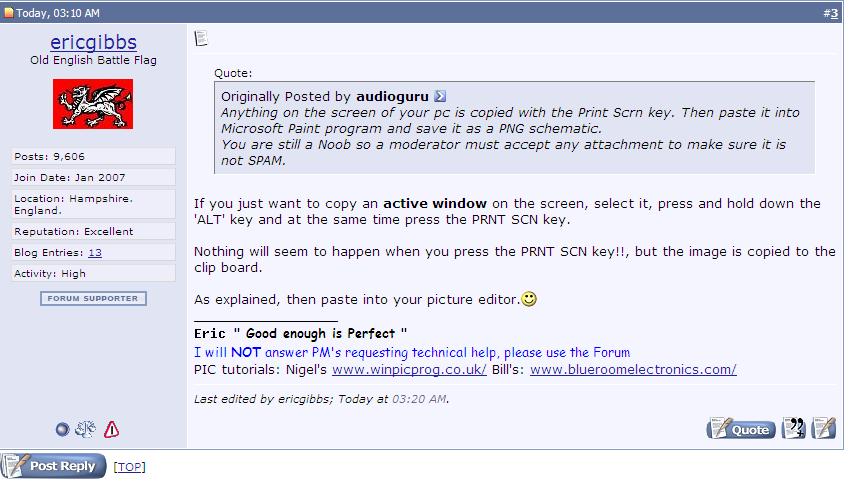Click the quick reply pencil icon

pos(823,428)
